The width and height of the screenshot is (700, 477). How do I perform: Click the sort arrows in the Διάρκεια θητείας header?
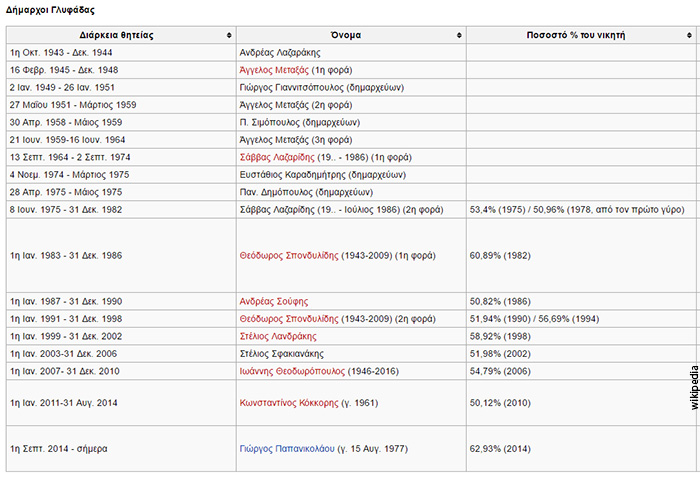[x=229, y=35]
